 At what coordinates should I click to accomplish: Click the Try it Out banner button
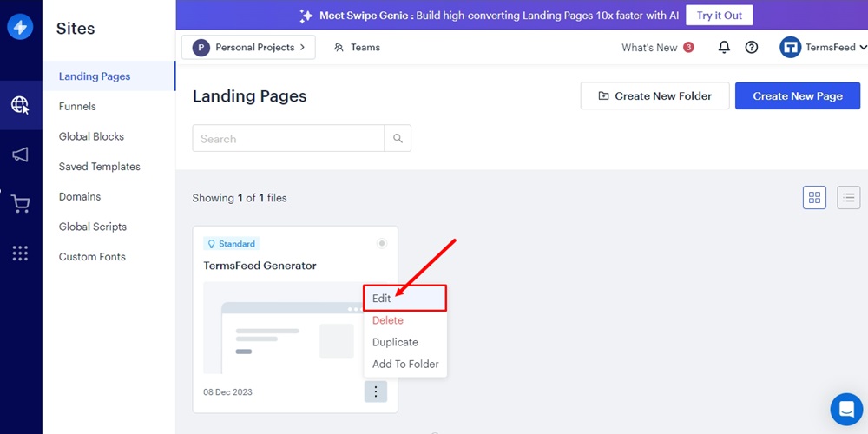pos(719,16)
